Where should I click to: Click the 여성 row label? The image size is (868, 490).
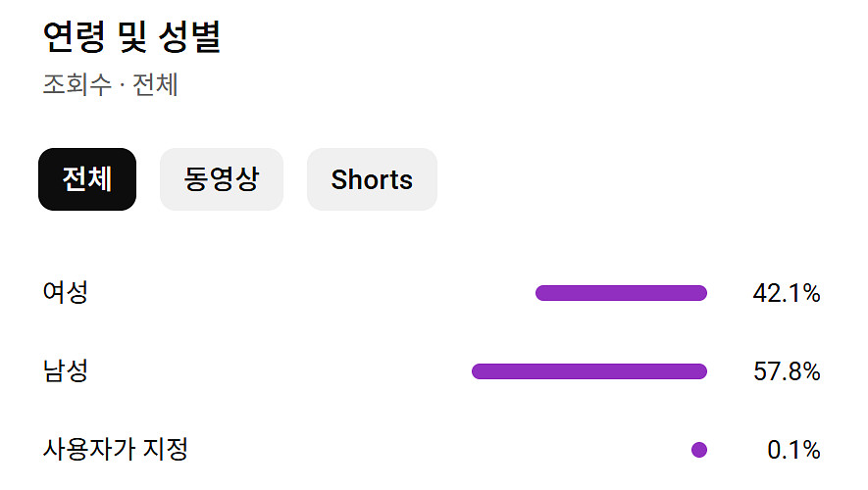click(65, 292)
